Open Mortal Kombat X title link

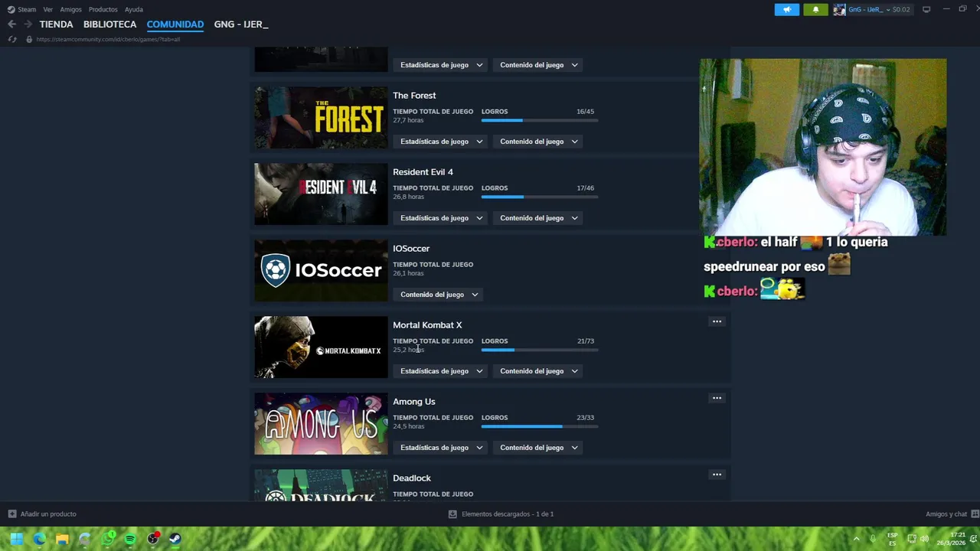coord(427,325)
